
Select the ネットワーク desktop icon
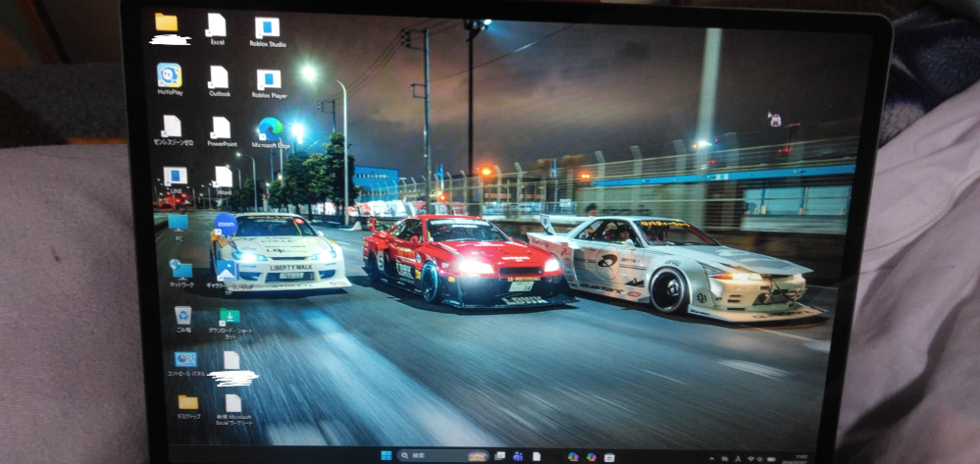pos(181,274)
